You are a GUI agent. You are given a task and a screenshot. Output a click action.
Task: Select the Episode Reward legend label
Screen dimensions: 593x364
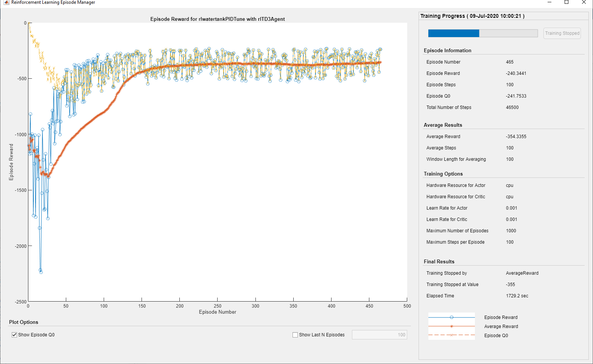click(x=501, y=317)
